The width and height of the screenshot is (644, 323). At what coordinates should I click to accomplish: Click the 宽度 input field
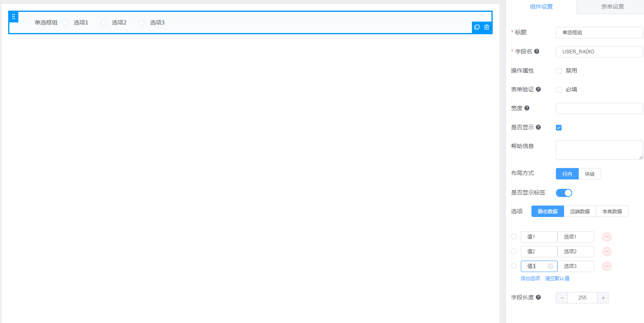pyautogui.click(x=599, y=108)
